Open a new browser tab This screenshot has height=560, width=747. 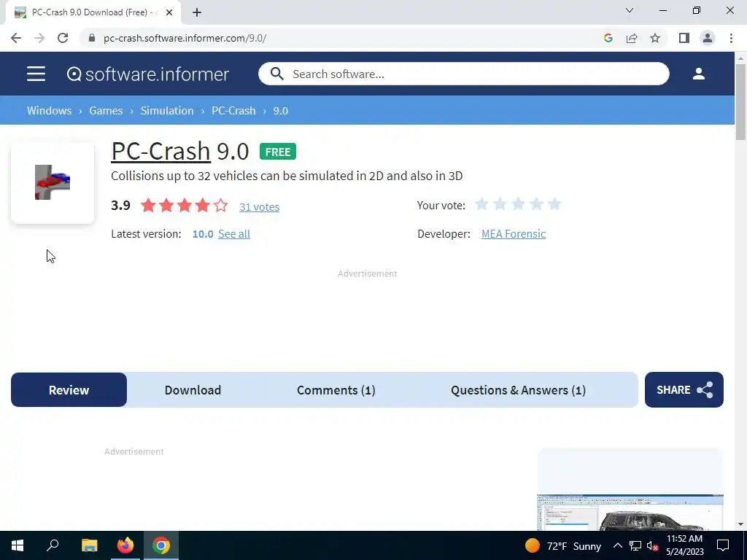pos(197,12)
